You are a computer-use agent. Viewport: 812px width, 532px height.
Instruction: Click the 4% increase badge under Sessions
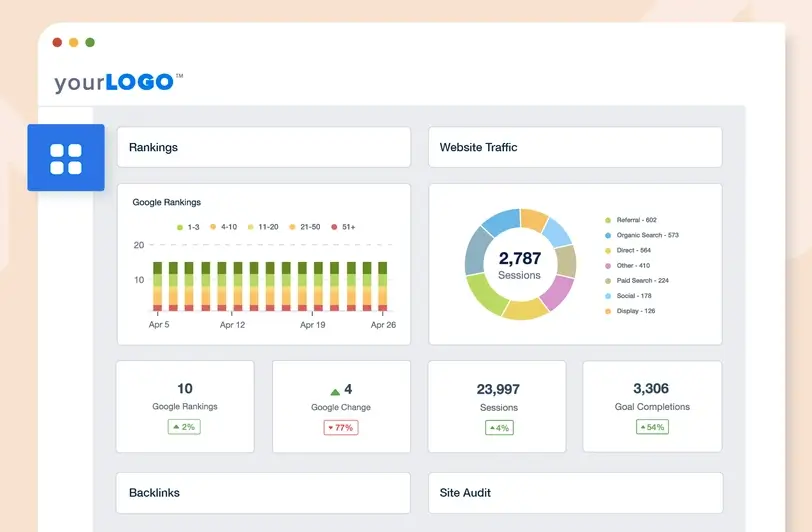pos(498,427)
